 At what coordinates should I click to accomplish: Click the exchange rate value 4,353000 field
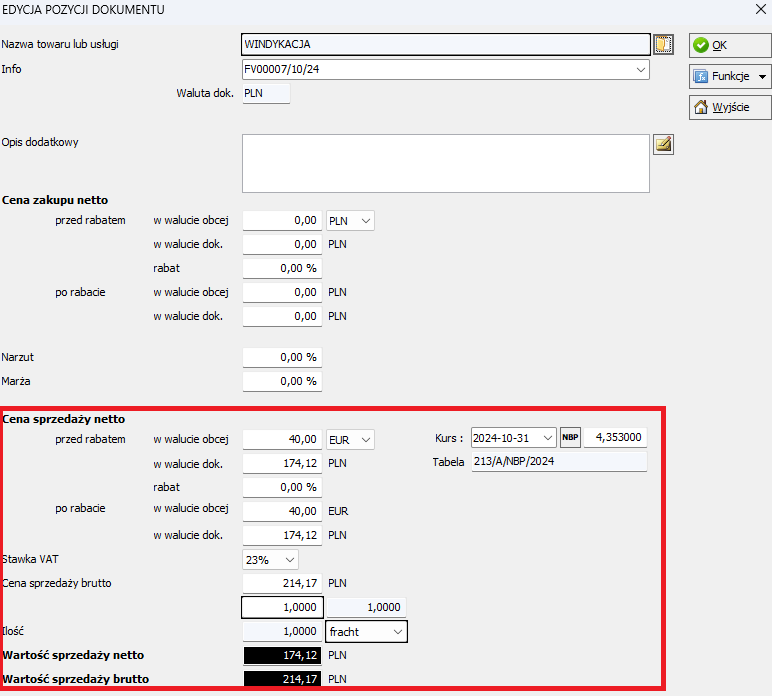point(615,438)
